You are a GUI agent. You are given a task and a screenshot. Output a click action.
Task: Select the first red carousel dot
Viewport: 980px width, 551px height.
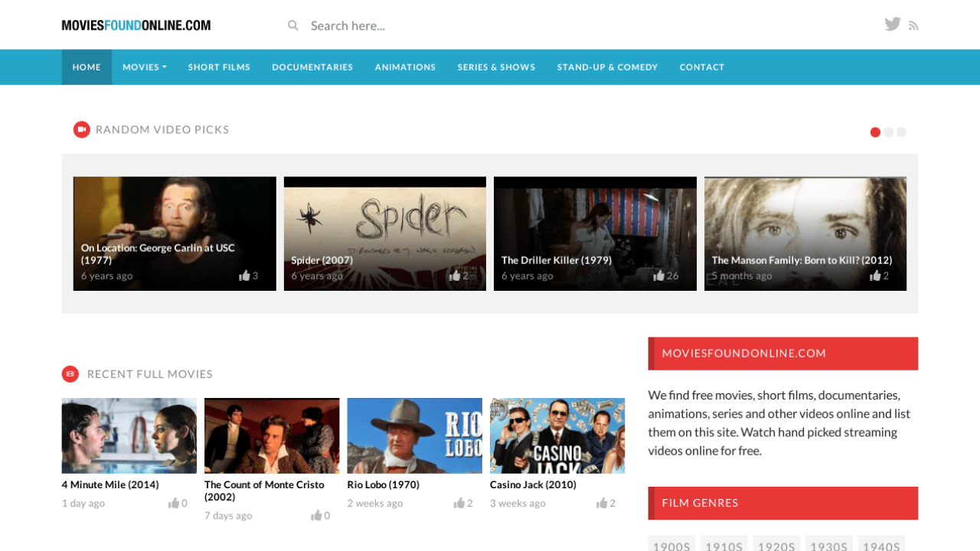coord(875,132)
